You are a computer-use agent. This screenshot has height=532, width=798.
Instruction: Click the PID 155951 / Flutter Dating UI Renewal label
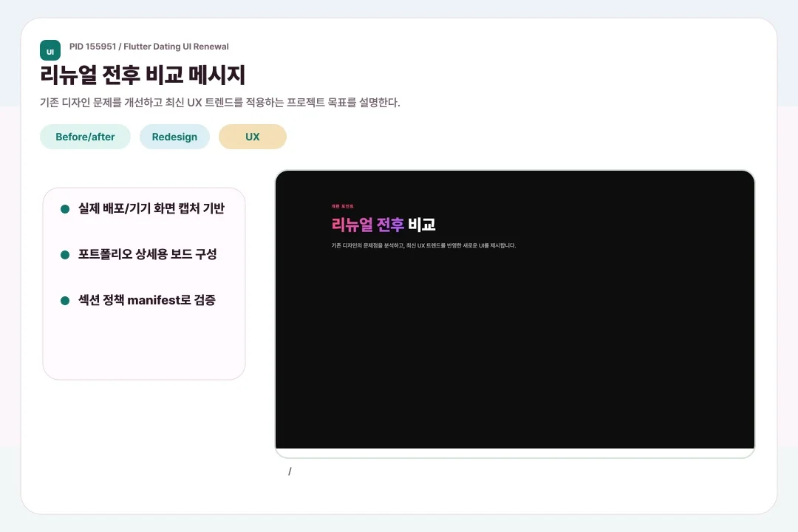click(149, 47)
